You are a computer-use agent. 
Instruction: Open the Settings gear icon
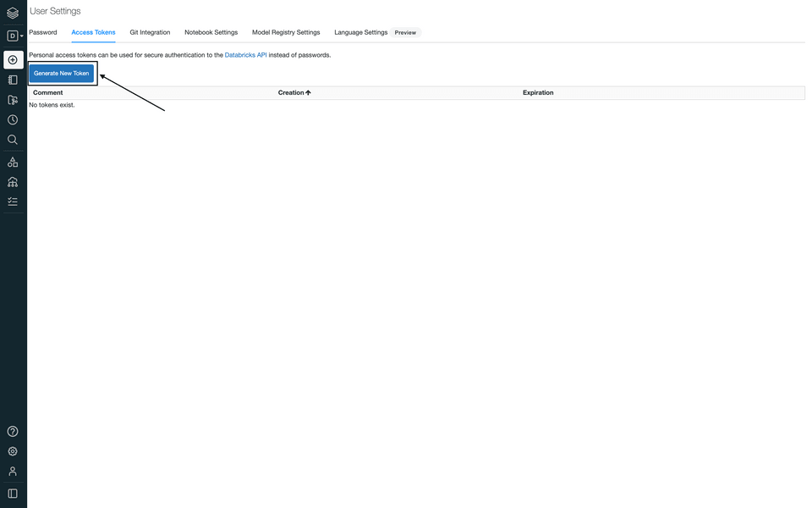pos(13,451)
